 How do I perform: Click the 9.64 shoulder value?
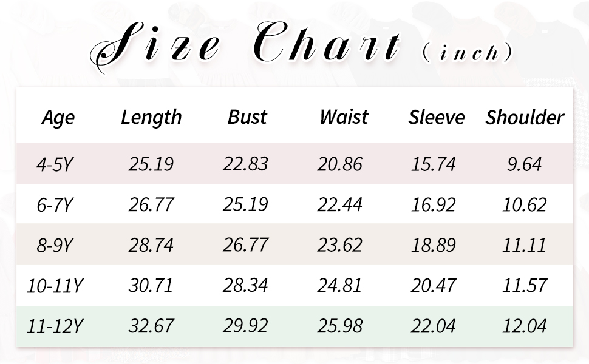click(525, 164)
